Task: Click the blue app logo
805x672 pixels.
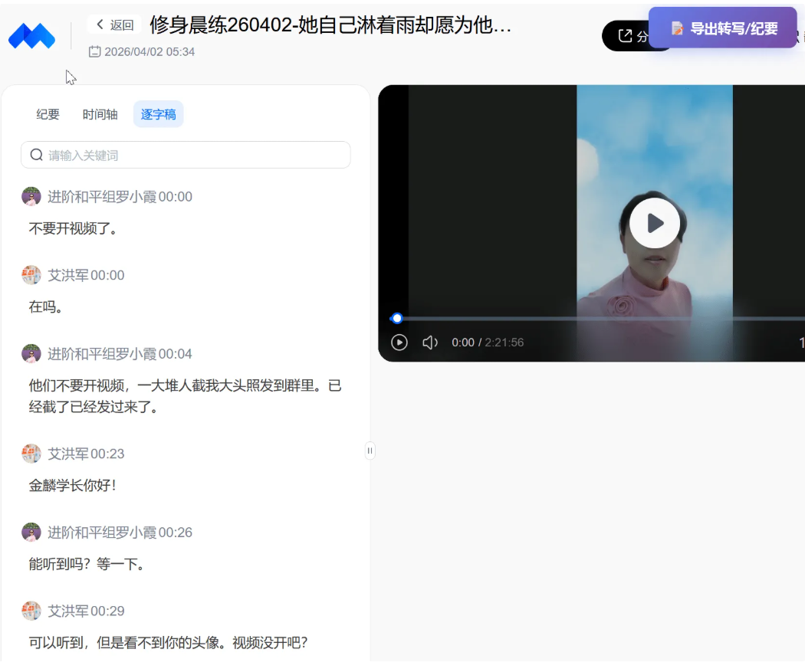Action: coord(32,37)
